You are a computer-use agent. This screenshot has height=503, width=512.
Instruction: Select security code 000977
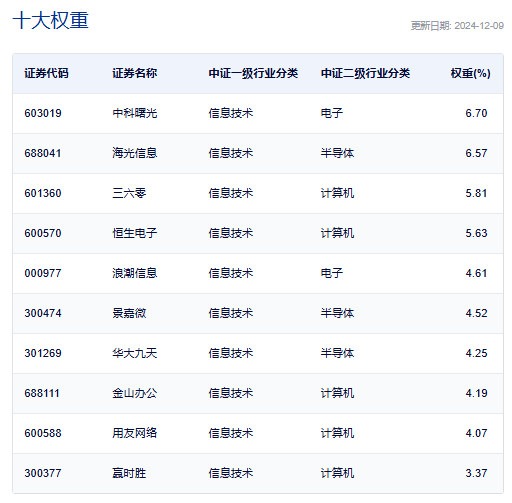click(43, 273)
